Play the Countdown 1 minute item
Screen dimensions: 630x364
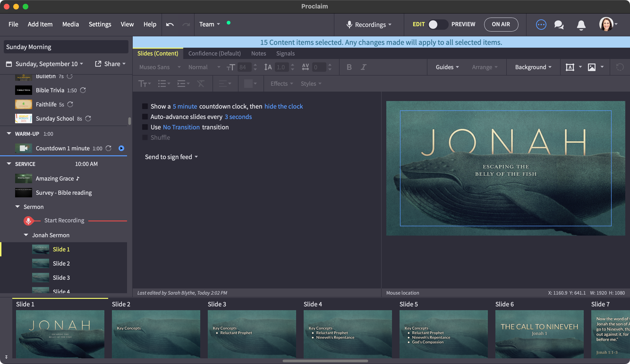click(121, 148)
